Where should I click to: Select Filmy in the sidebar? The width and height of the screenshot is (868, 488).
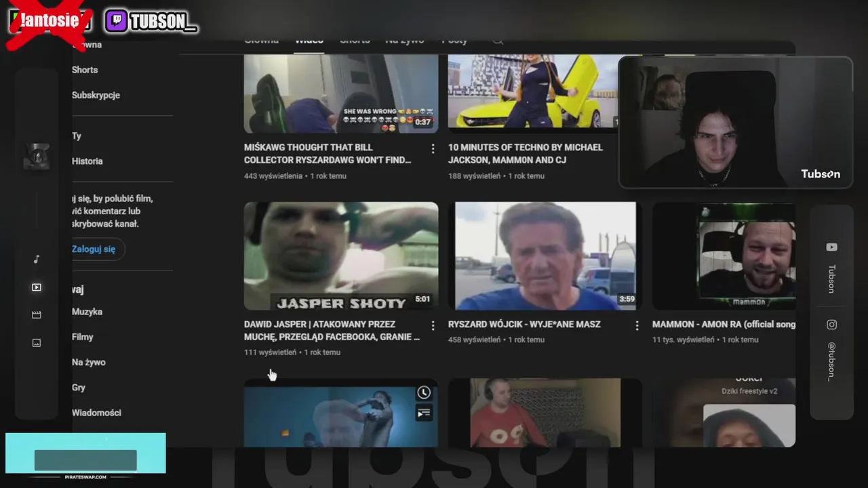tap(83, 337)
